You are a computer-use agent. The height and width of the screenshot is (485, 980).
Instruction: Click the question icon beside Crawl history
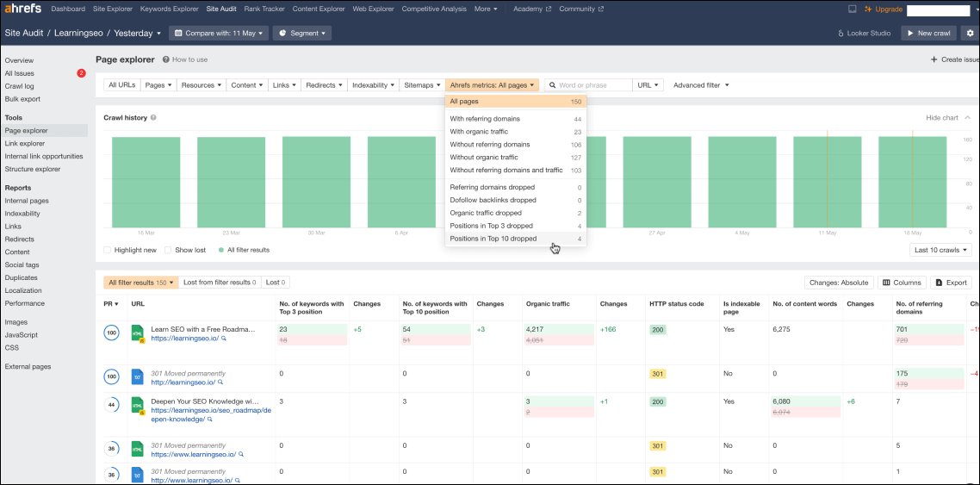(153, 117)
